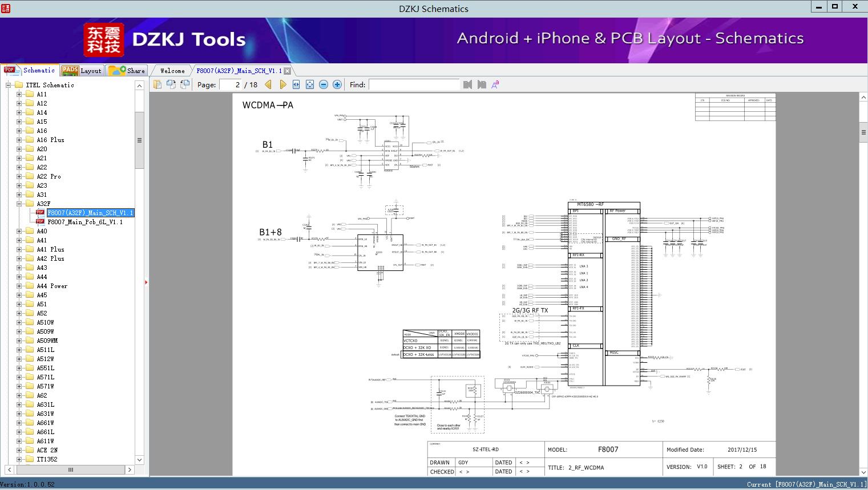Click the fit page icon

(310, 84)
